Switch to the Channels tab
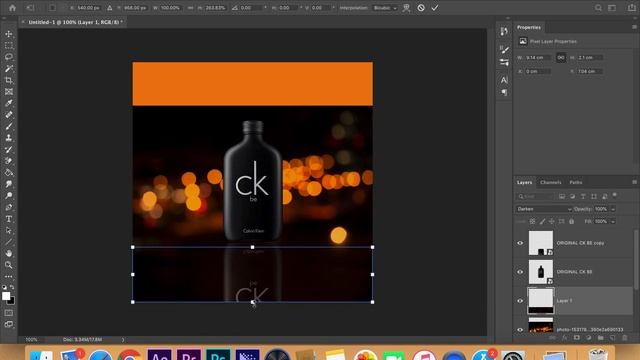Image resolution: width=640 pixels, height=360 pixels. click(x=551, y=182)
